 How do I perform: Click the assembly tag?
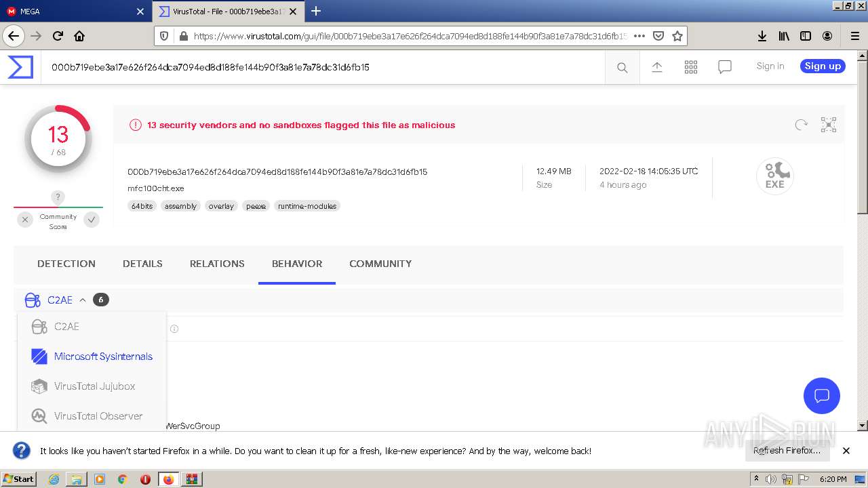pos(180,206)
